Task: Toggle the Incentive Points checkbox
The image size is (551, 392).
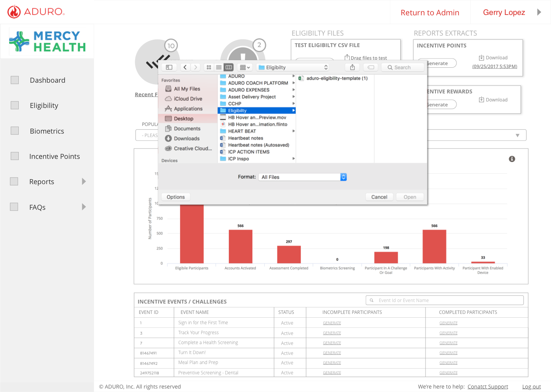Action: tap(15, 156)
